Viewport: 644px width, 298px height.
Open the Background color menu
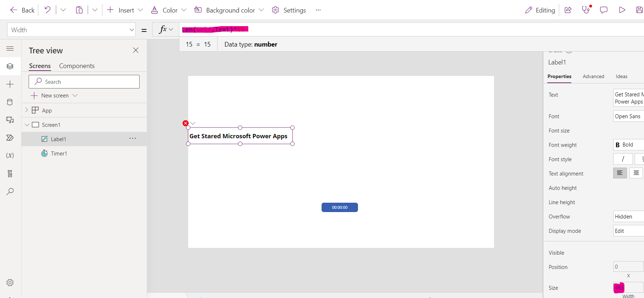(229, 10)
